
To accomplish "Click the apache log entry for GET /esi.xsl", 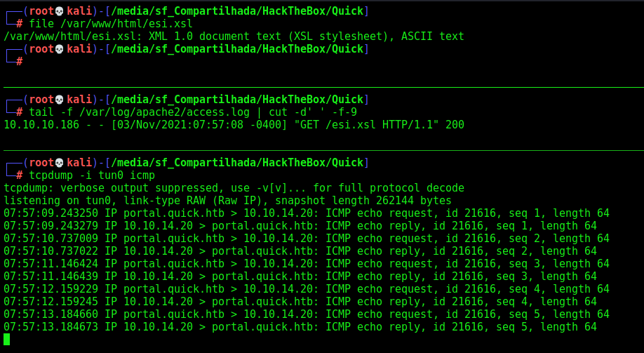I will coord(234,125).
